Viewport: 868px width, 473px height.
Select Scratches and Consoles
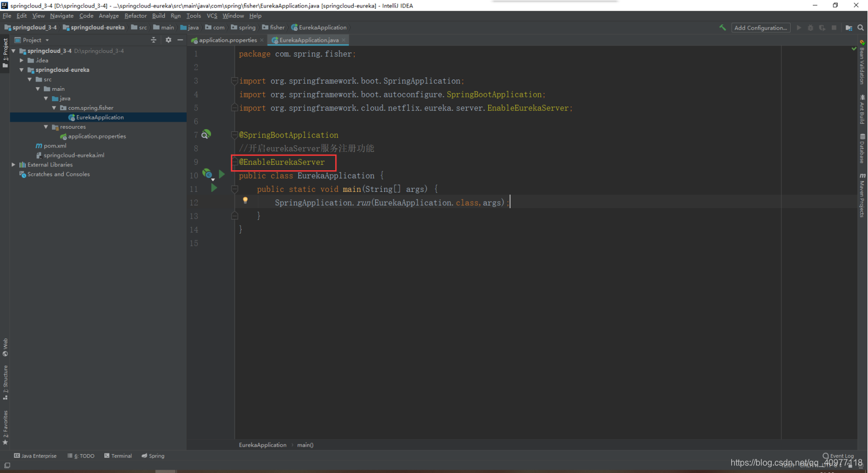54,174
